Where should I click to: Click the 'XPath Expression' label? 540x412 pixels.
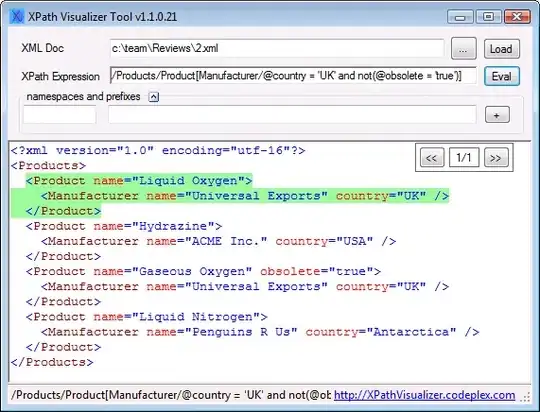[x=60, y=76]
